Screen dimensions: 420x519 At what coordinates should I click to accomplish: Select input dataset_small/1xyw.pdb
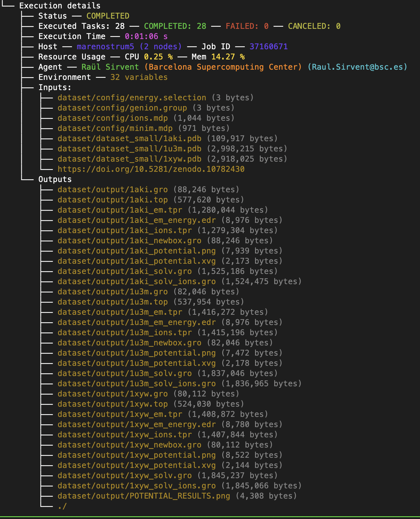click(129, 159)
